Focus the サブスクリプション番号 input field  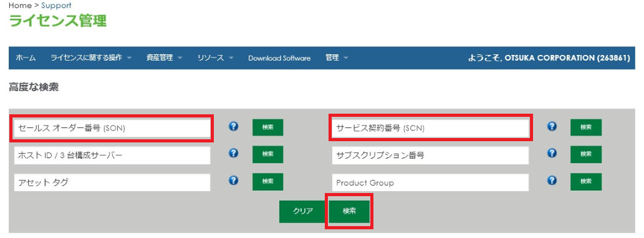[430, 156]
